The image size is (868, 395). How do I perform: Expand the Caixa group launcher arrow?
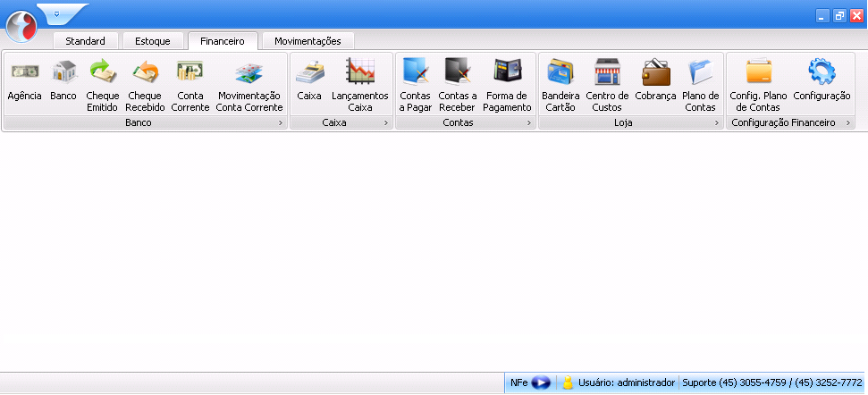coord(385,122)
